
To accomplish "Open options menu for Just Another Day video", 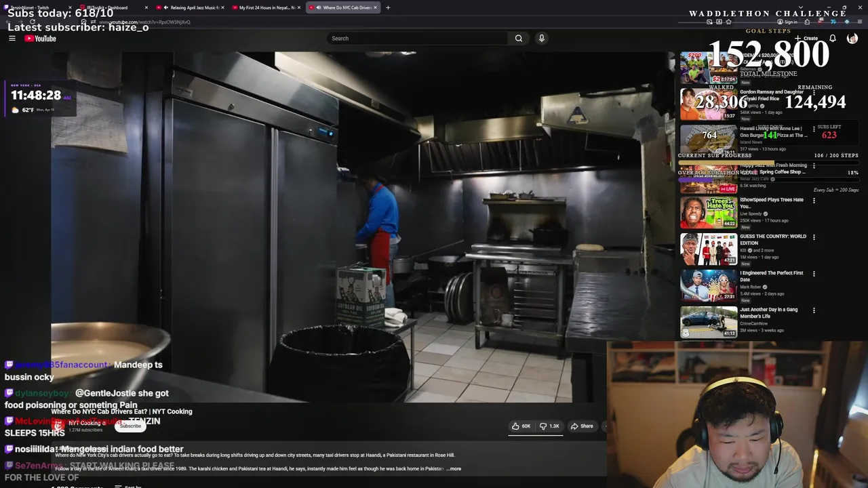I will (x=814, y=310).
